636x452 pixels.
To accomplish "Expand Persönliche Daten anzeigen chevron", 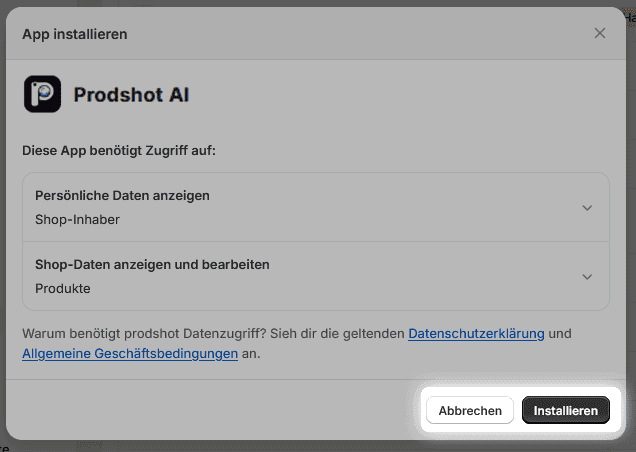I will click(587, 207).
